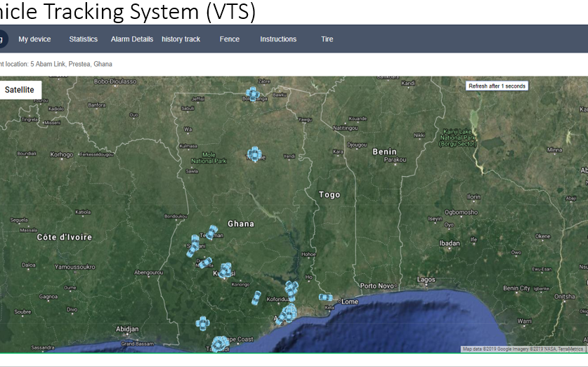Viewport: 588px width, 367px height.
Task: Click the Côte d'Ivoire map label
Action: 65,237
